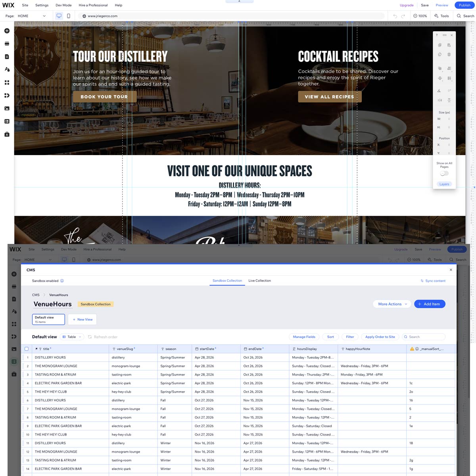Click the CMS collection Search field

click(424, 337)
